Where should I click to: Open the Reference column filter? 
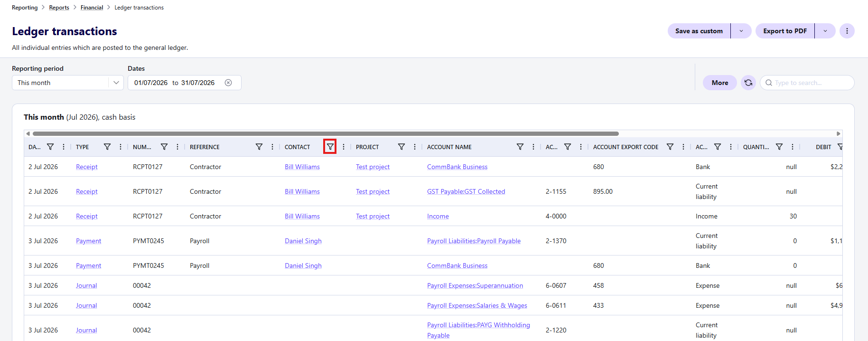click(x=259, y=147)
